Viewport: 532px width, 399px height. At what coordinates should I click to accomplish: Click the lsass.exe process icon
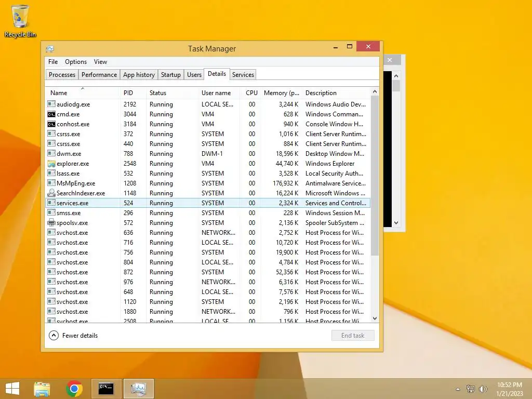(51, 173)
